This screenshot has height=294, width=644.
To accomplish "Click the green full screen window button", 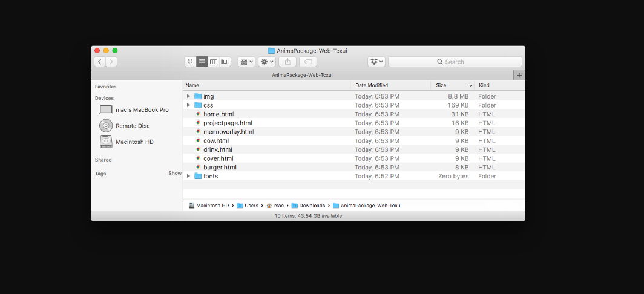I will pos(115,50).
